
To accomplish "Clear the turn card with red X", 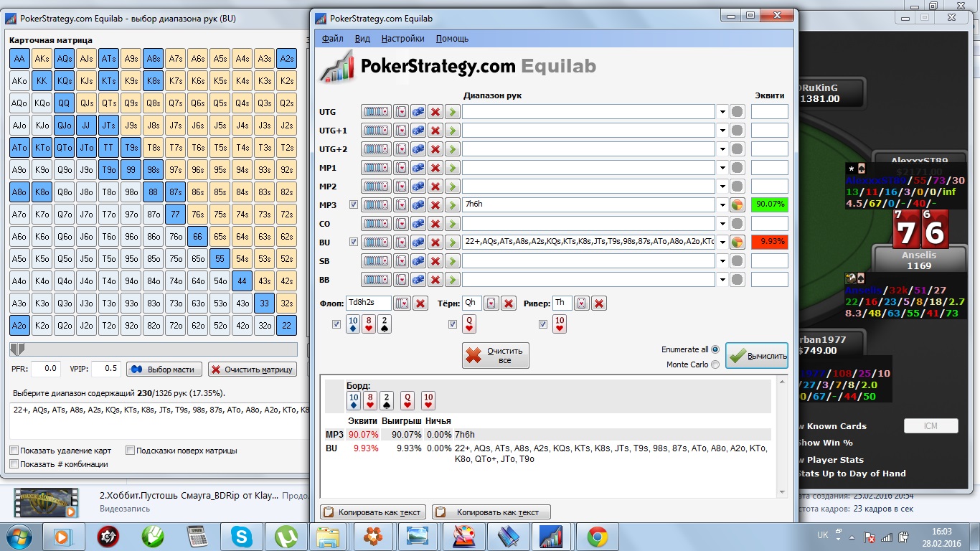I will 509,303.
